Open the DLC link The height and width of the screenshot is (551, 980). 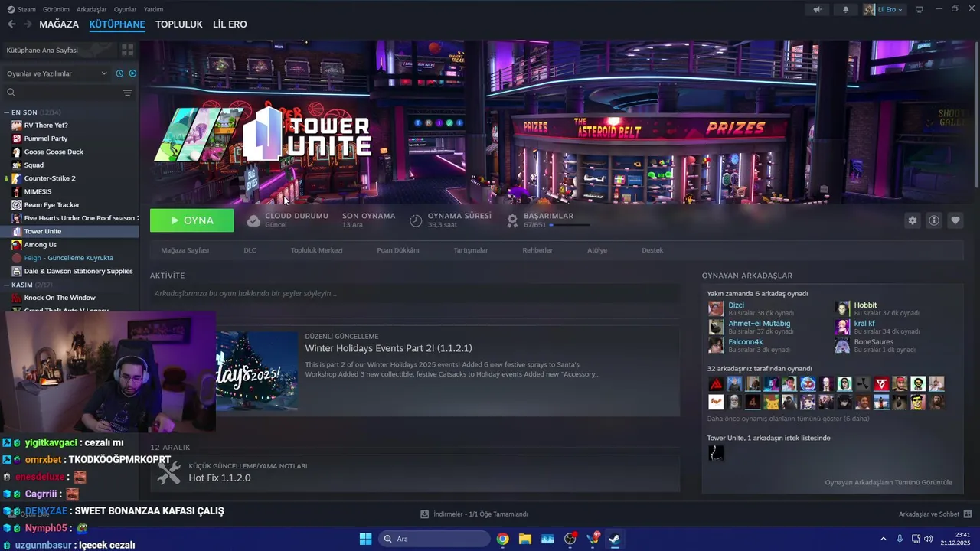click(250, 250)
